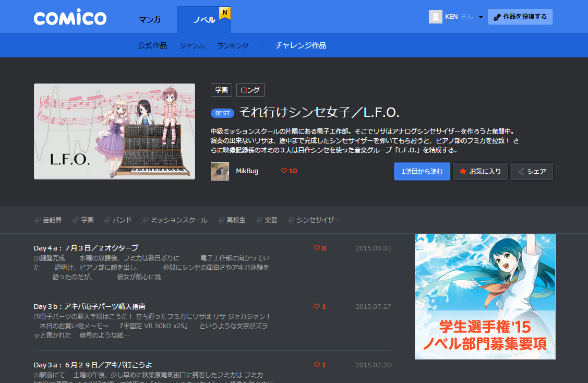Click 作品を投稿する button
Screen dimensions: 588x383
(x=520, y=17)
